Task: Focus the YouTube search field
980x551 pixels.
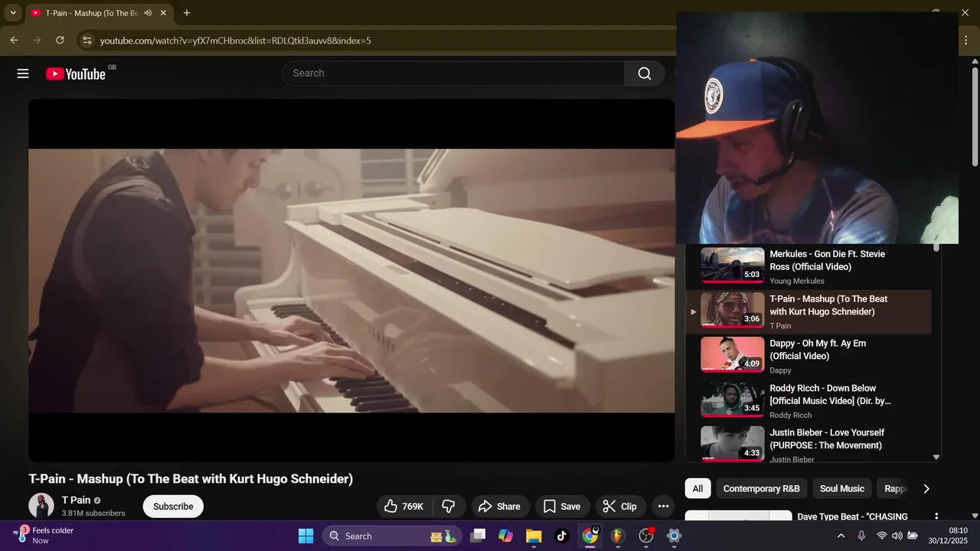Action: click(x=453, y=73)
